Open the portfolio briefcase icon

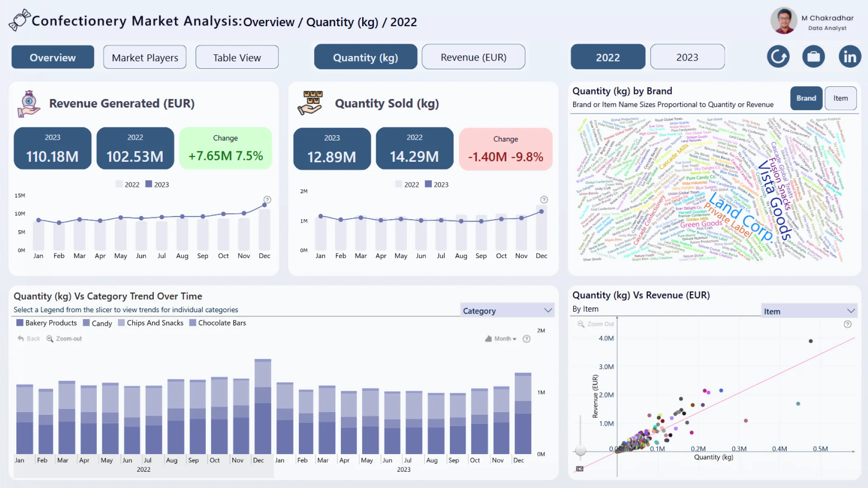pos(814,56)
